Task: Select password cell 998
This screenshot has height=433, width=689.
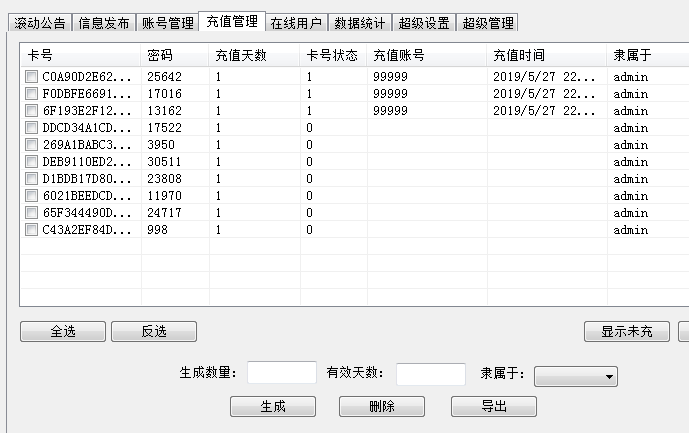Action: click(x=157, y=230)
